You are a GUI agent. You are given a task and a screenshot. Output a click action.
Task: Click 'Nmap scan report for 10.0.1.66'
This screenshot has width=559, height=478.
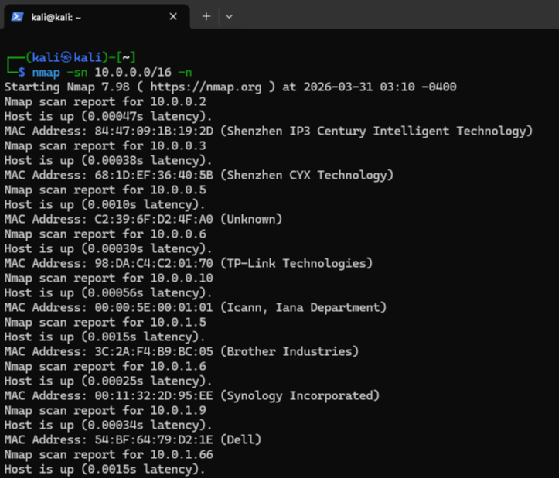pos(109,455)
